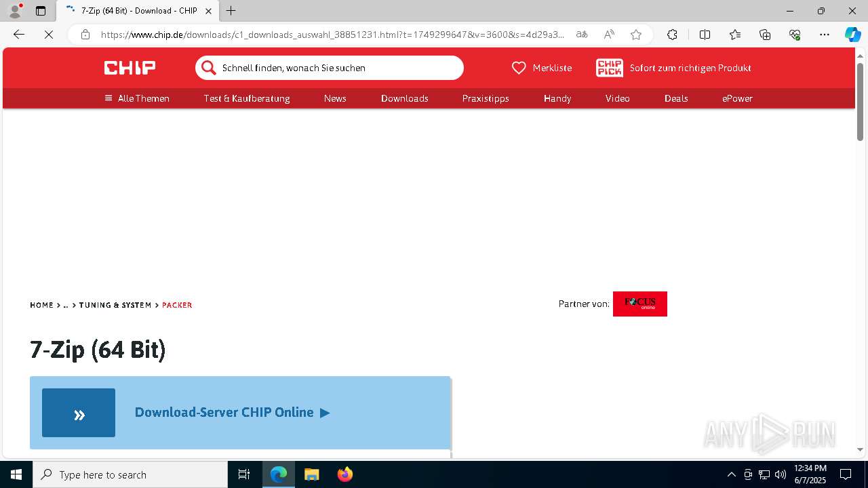The width and height of the screenshot is (868, 488).
Task: Close the 7-Zip (64 Bit) tab
Action: click(x=209, y=11)
